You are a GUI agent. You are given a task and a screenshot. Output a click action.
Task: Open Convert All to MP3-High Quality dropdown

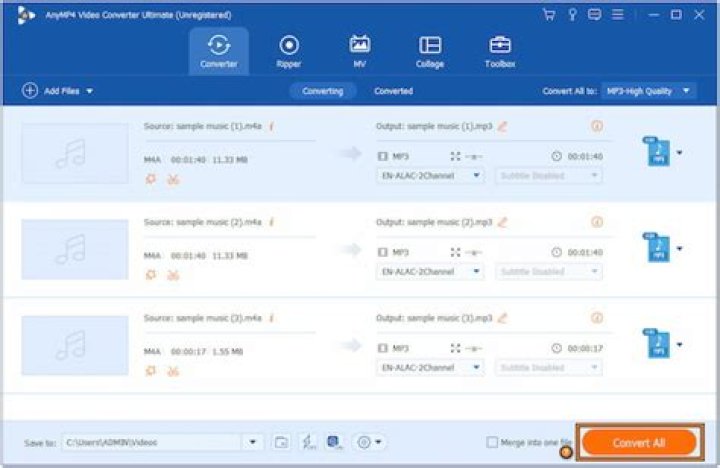click(648, 91)
